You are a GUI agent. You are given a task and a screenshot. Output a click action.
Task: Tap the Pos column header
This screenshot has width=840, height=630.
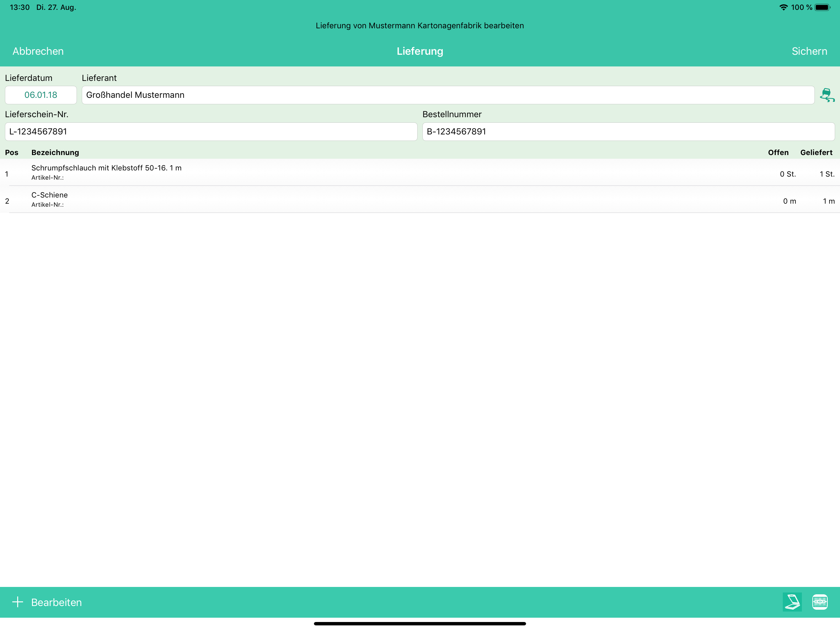(11, 152)
